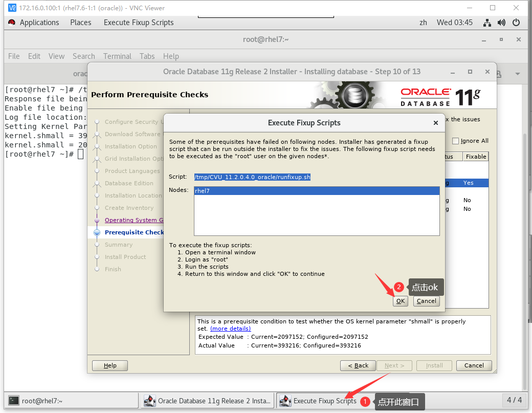The width and height of the screenshot is (532, 413).
Task: Close the root@rhel7 terminal window
Action: coord(518,39)
